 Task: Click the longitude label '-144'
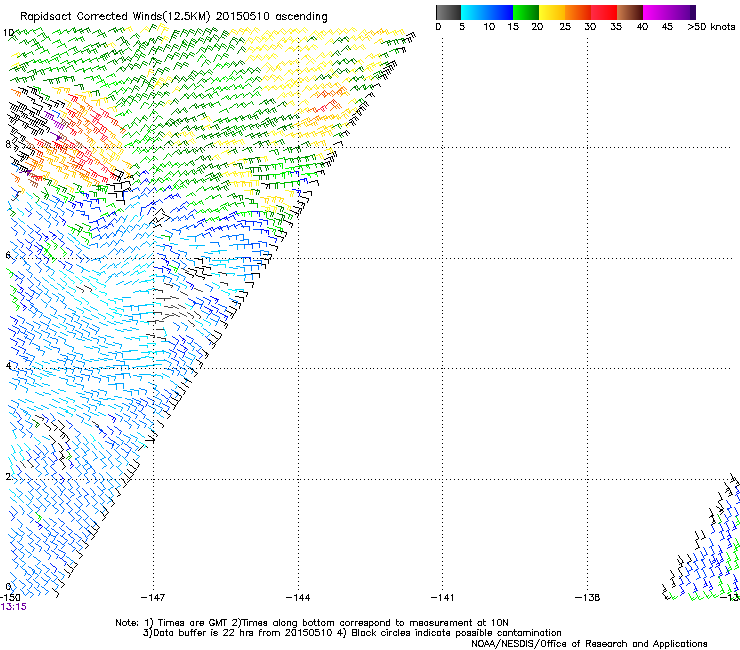(x=298, y=598)
